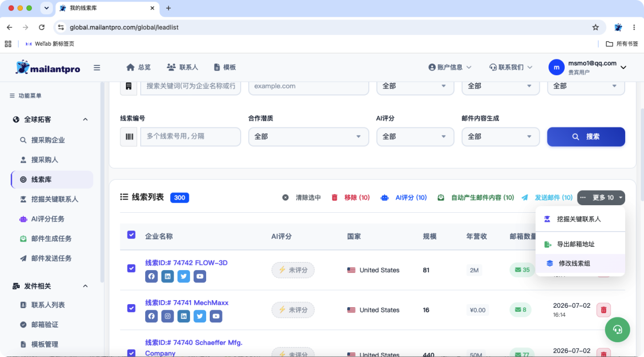Click red trash icon in MechMaxx row

[x=603, y=310]
